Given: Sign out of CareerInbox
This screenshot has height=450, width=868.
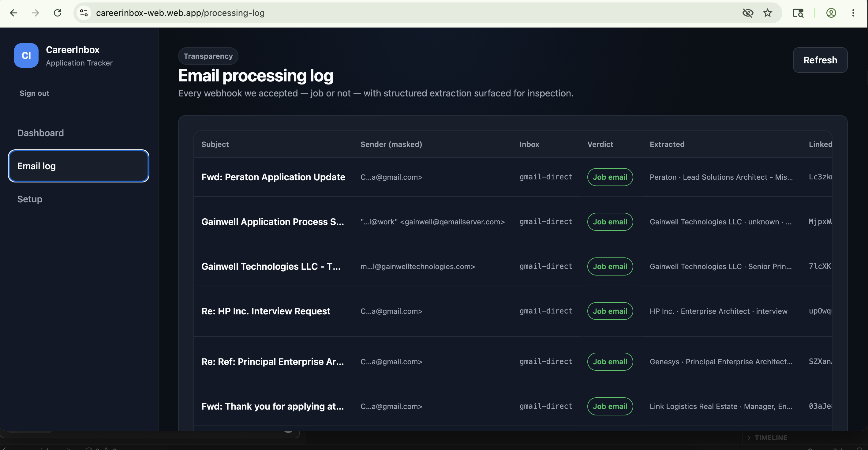Looking at the screenshot, I should pyautogui.click(x=34, y=93).
